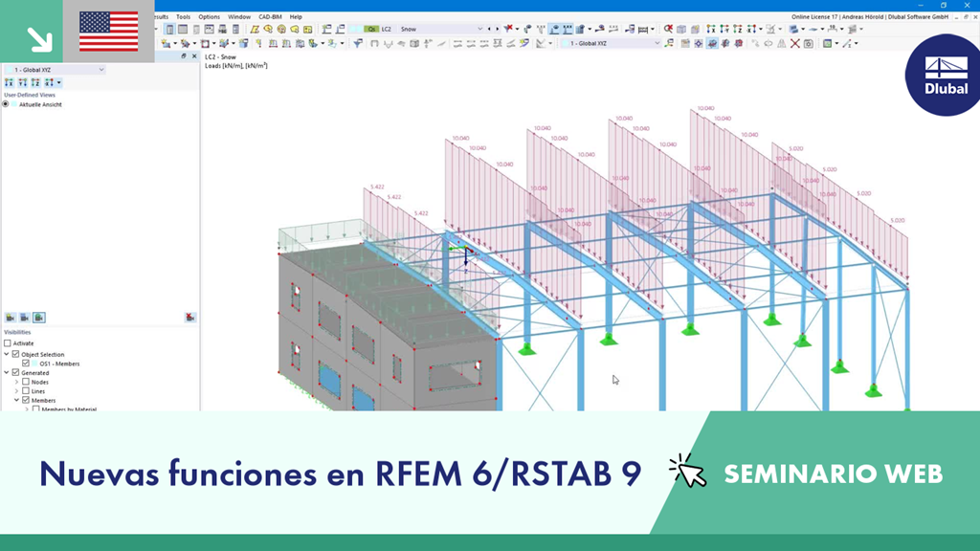Enable the Activate checkbox in Visibilities
980x551 pixels.
(x=7, y=343)
